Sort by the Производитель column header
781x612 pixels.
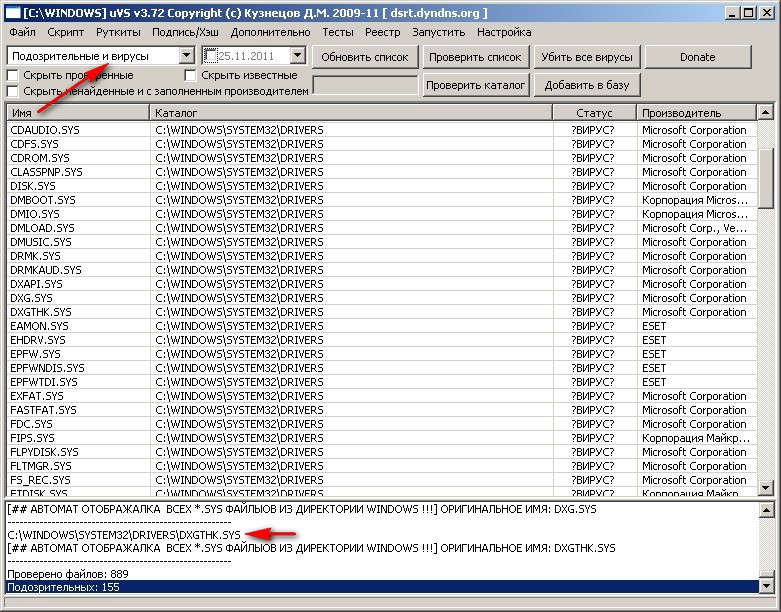click(696, 113)
